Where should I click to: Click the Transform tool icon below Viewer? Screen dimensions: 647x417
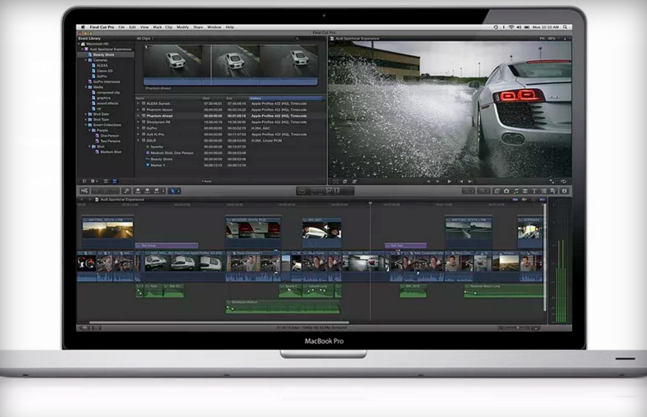click(336, 181)
